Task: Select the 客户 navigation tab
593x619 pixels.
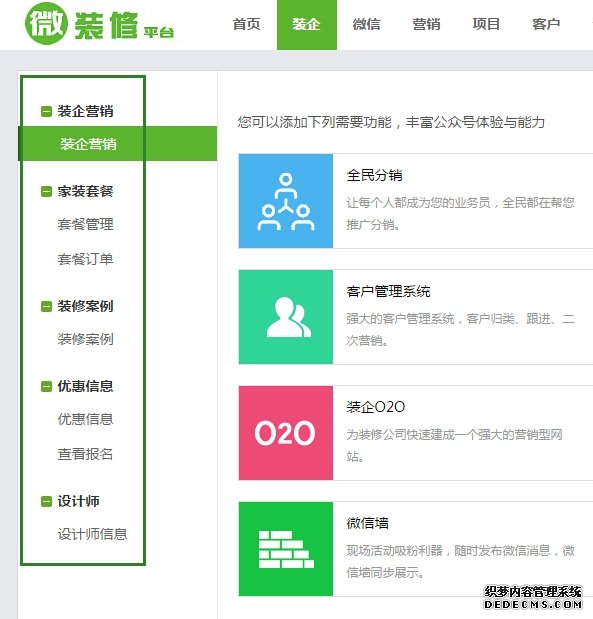Action: [x=546, y=24]
